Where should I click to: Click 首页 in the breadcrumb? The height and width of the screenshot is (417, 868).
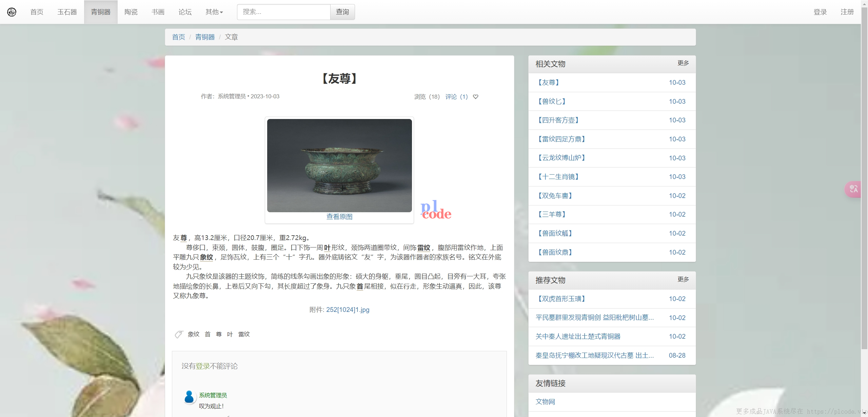point(179,37)
